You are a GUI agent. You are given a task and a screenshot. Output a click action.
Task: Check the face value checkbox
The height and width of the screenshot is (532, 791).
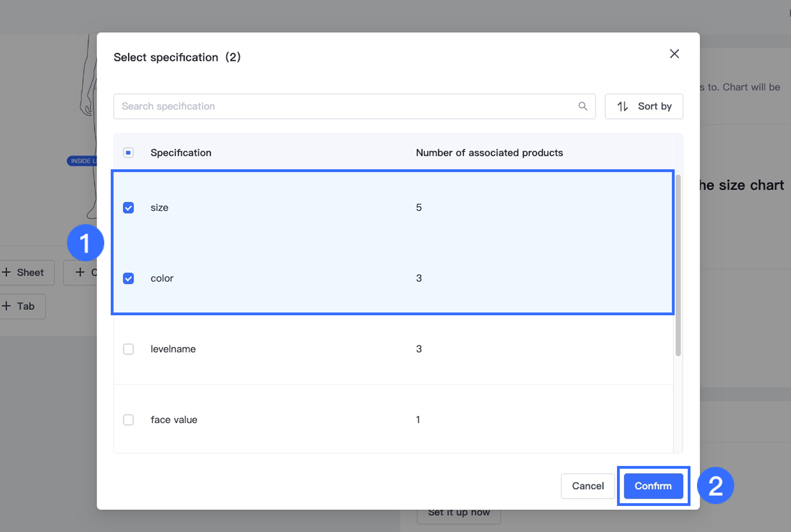click(128, 420)
